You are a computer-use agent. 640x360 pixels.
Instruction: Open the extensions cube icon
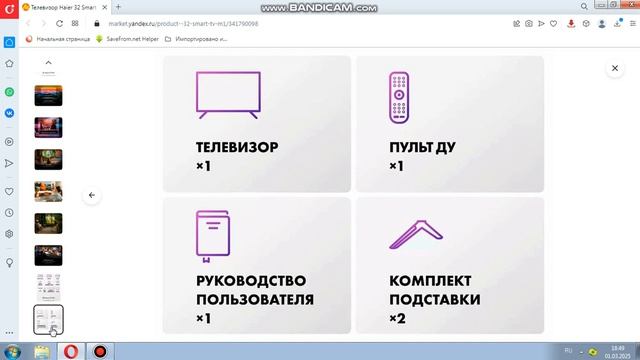(586, 24)
